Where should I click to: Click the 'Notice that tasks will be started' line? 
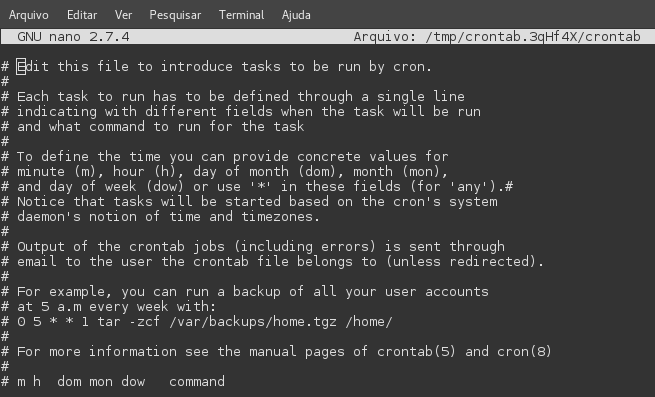tap(249, 202)
